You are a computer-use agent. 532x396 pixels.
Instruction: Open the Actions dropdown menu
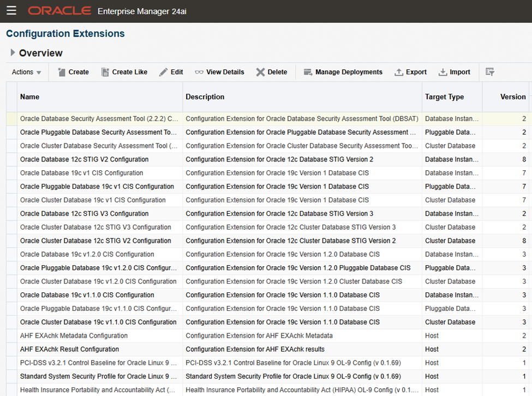[x=27, y=72]
